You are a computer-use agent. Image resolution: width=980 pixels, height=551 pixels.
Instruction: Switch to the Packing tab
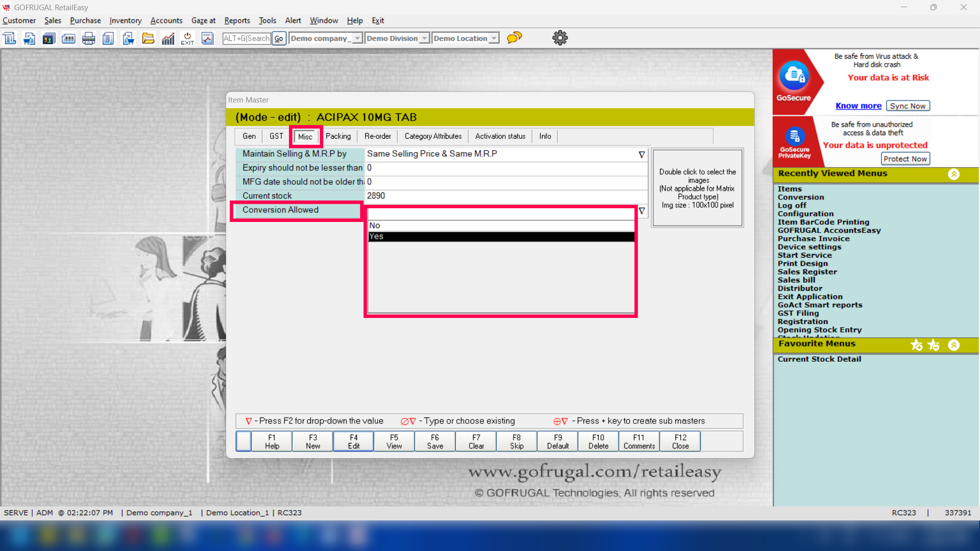point(338,136)
